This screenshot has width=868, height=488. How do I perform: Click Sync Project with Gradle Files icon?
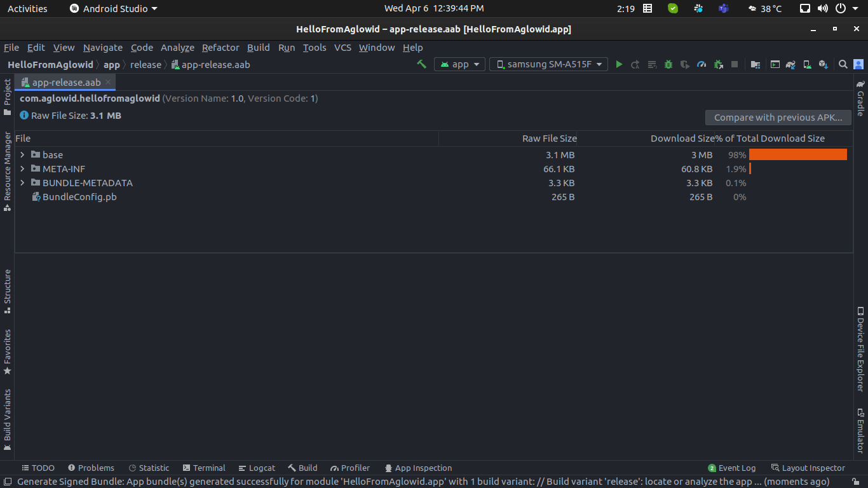tap(791, 64)
